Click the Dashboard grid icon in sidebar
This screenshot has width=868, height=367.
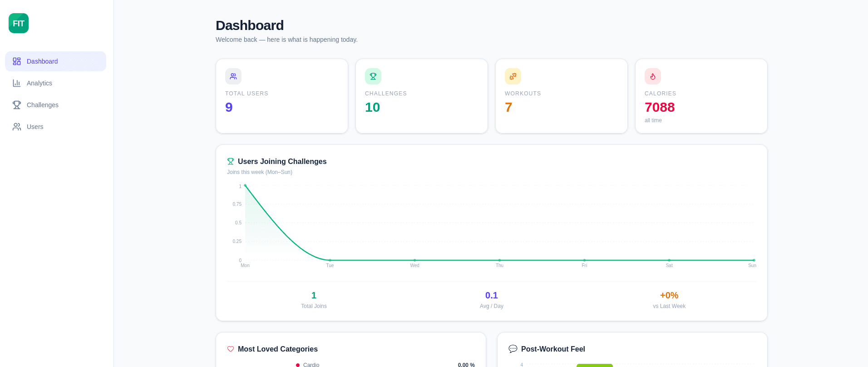pos(17,61)
